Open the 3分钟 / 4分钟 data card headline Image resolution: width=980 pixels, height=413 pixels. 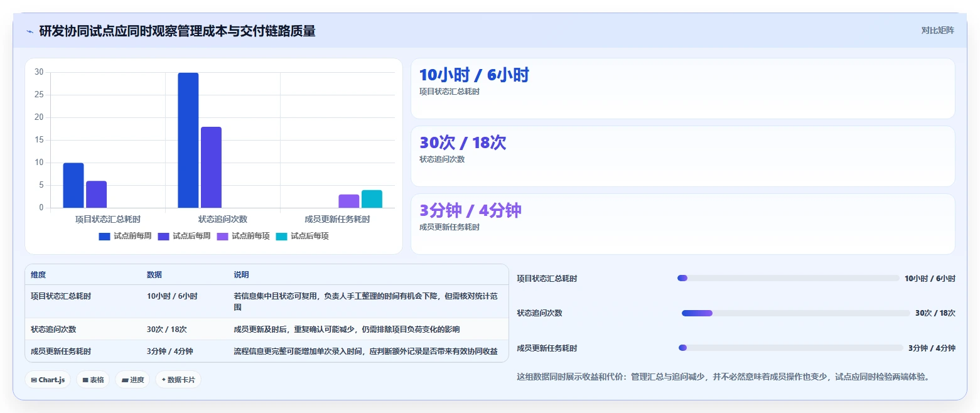pos(470,211)
